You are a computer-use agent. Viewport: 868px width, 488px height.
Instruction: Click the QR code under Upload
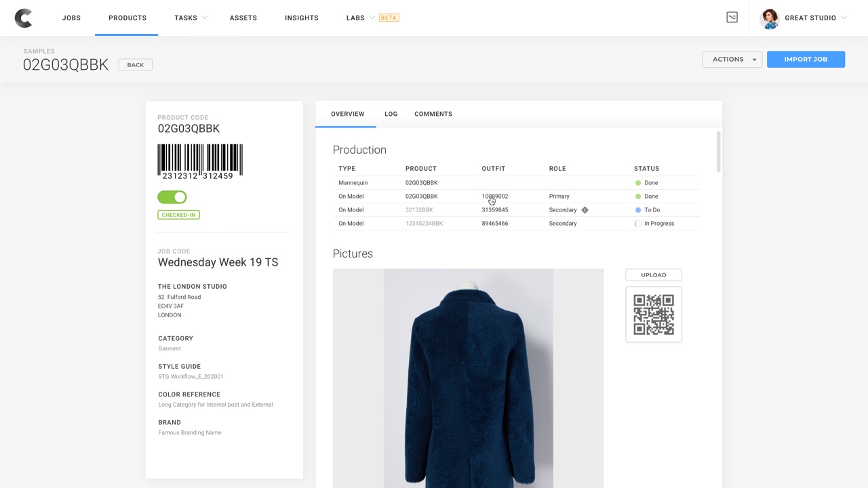(654, 314)
